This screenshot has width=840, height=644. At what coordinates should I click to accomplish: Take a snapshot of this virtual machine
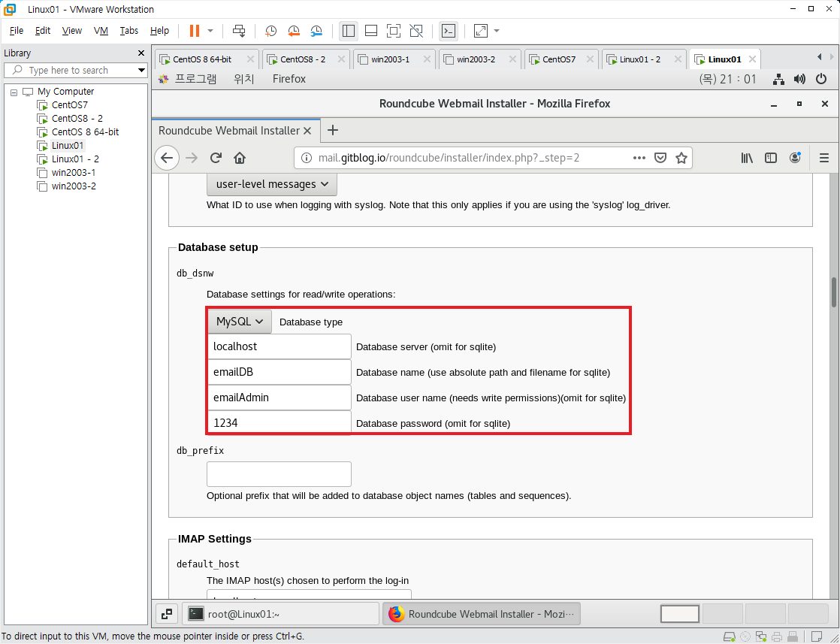[271, 31]
